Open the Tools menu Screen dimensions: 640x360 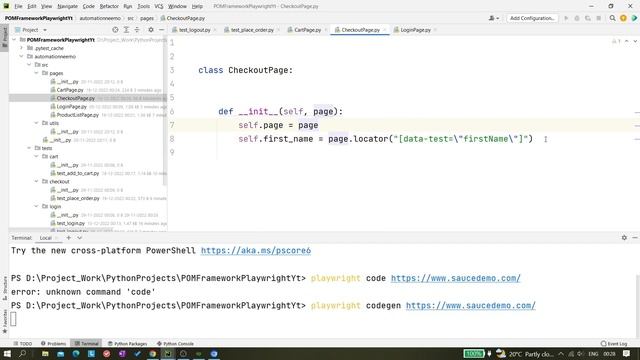pos(143,6)
